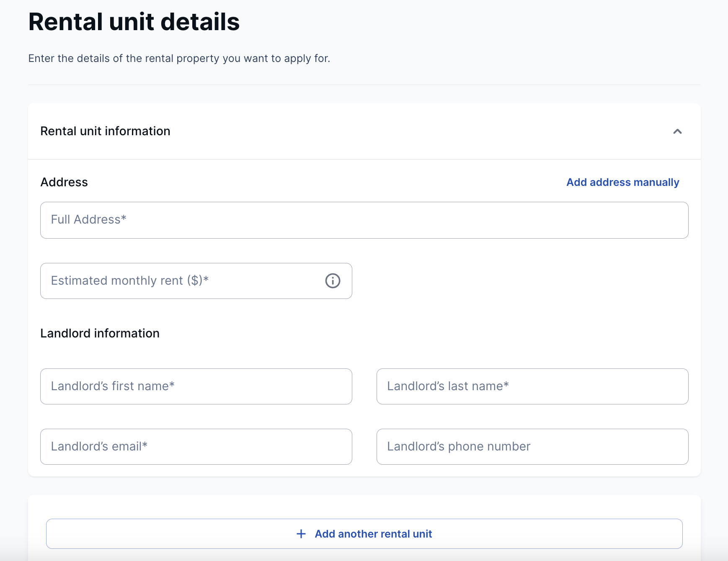
Task: Click the plus icon beside Add another rental unit
Action: coord(301,534)
